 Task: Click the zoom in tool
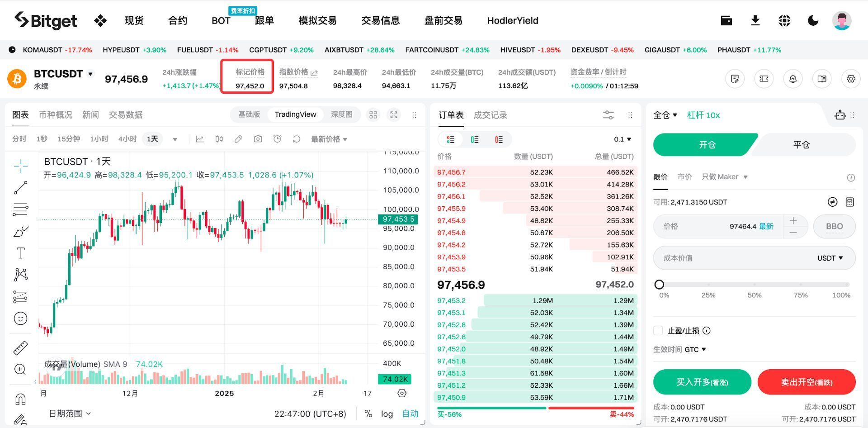(x=20, y=370)
